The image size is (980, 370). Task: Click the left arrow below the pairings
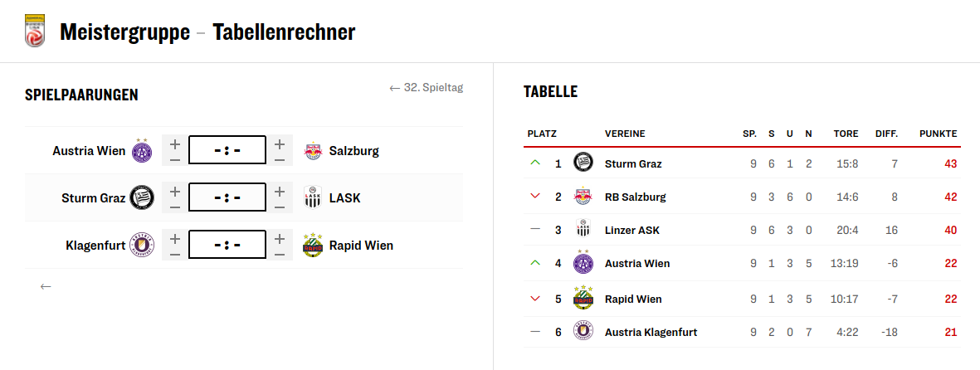pos(46,286)
